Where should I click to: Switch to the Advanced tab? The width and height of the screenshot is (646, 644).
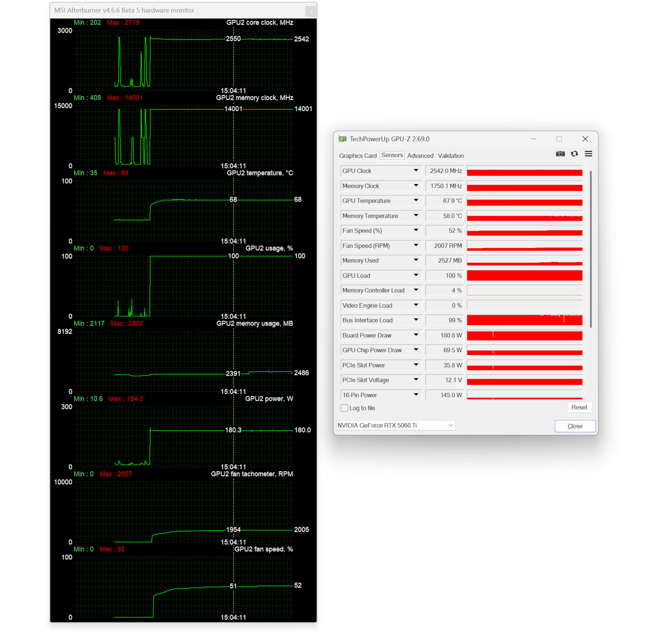click(420, 156)
